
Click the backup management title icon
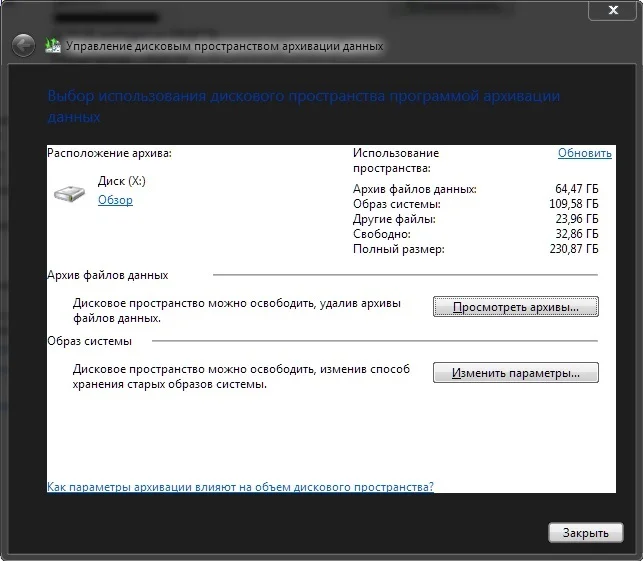[x=52, y=45]
